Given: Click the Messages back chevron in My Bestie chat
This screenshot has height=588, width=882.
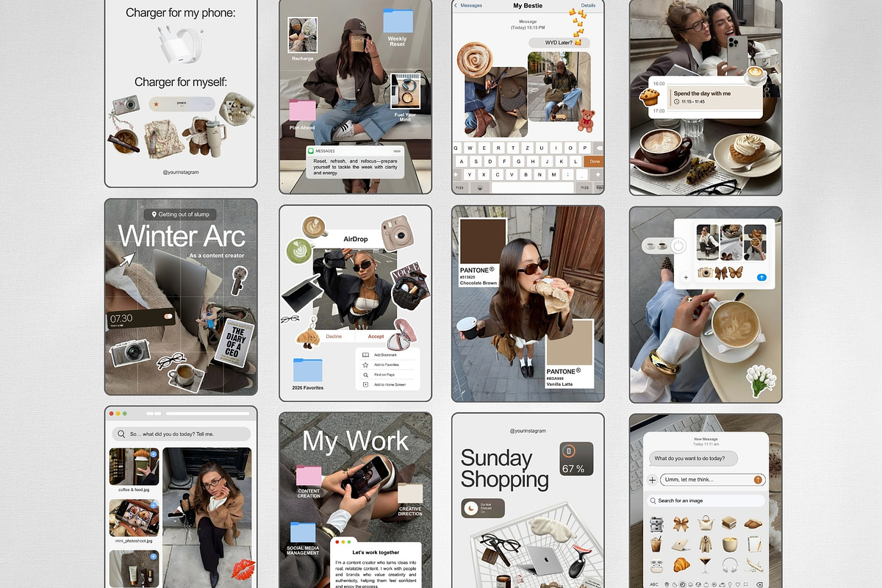Looking at the screenshot, I should tap(456, 5).
